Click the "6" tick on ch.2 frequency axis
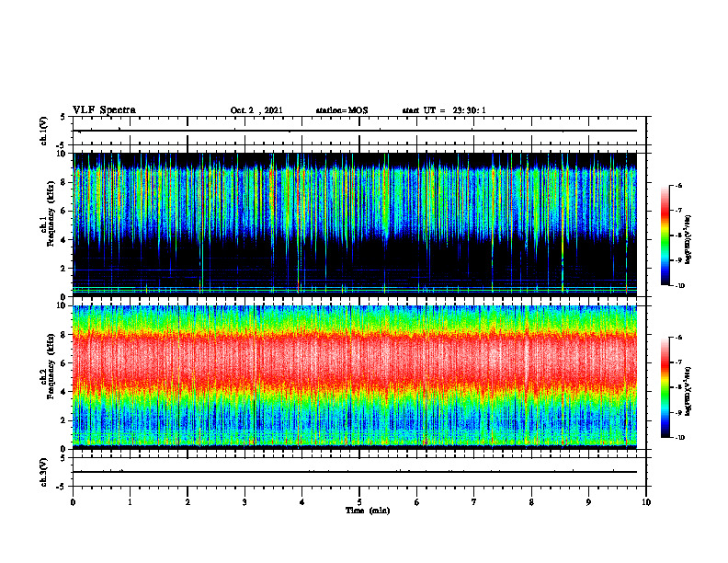 pos(64,363)
